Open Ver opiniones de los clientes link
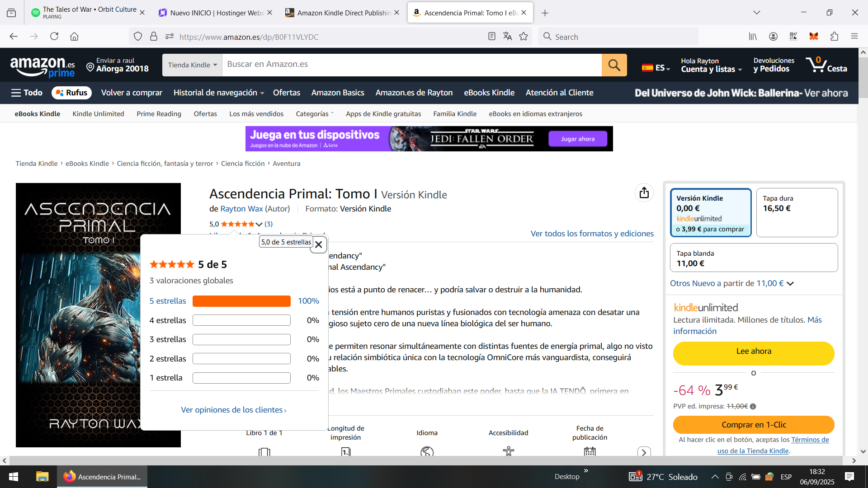This screenshot has width=868, height=488. pos(233,410)
